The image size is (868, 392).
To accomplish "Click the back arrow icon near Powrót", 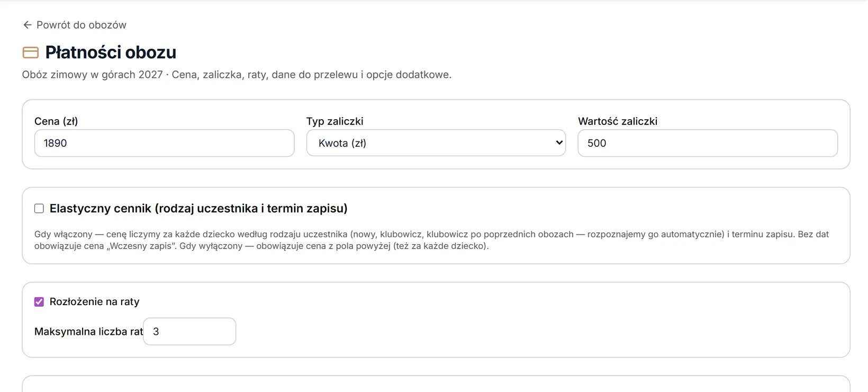I will (x=28, y=25).
